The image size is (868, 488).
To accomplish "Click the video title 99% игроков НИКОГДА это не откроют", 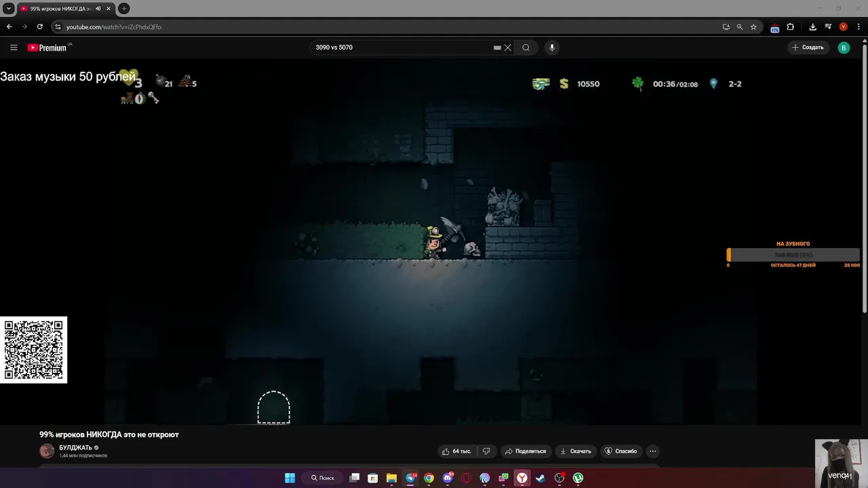I will (x=109, y=434).
